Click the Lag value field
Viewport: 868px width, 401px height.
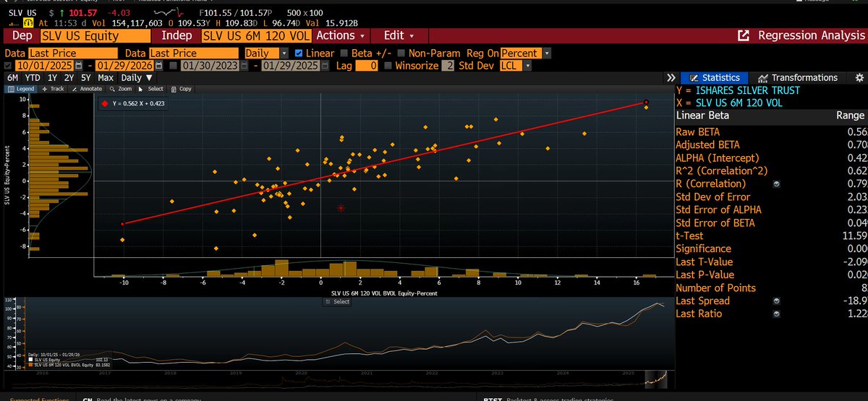click(x=367, y=66)
